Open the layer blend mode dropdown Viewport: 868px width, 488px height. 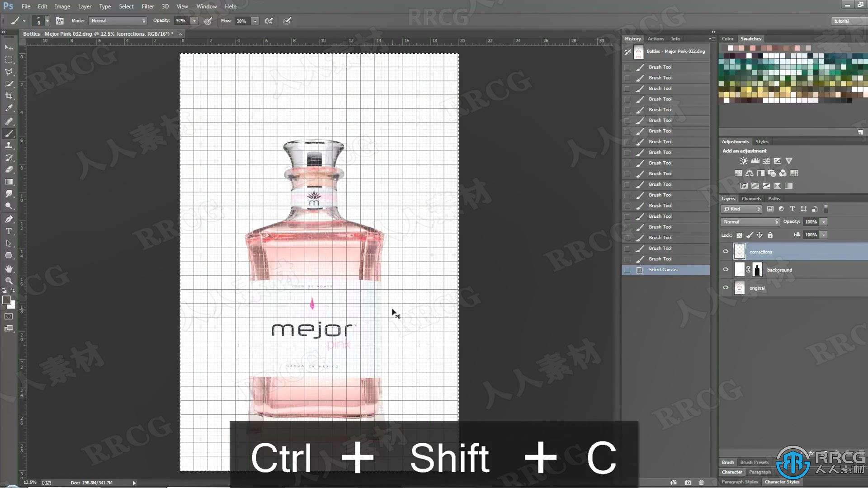tap(750, 222)
